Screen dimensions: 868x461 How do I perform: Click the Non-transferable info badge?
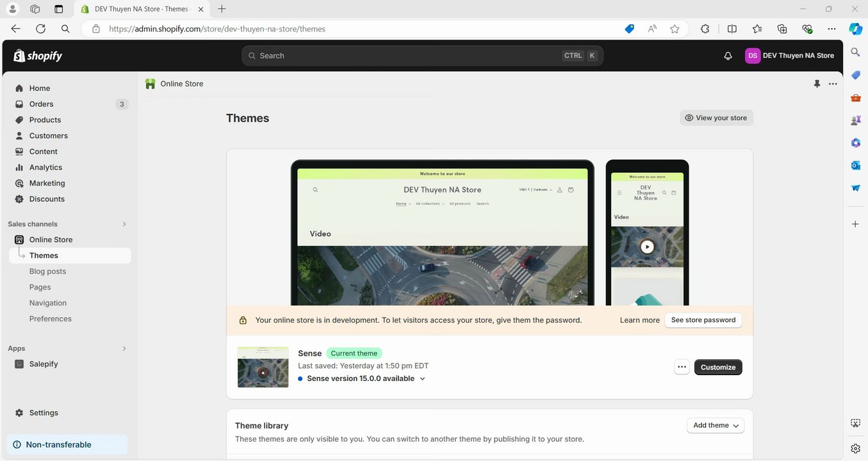pyautogui.click(x=67, y=444)
